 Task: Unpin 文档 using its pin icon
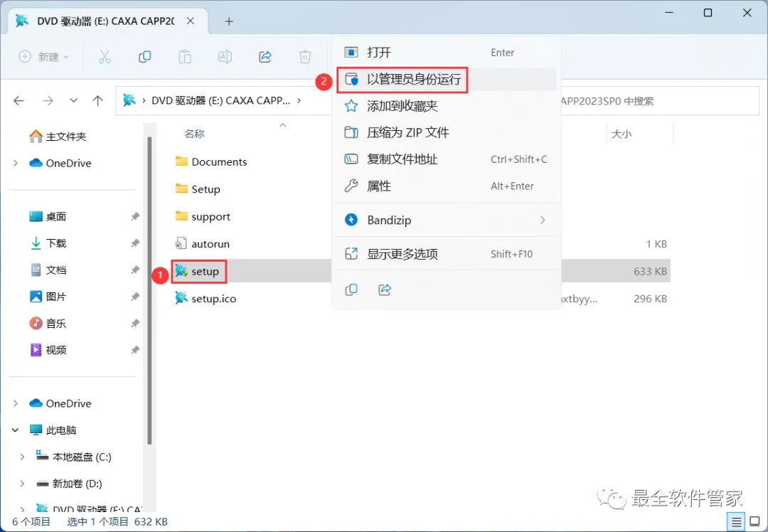(x=135, y=270)
